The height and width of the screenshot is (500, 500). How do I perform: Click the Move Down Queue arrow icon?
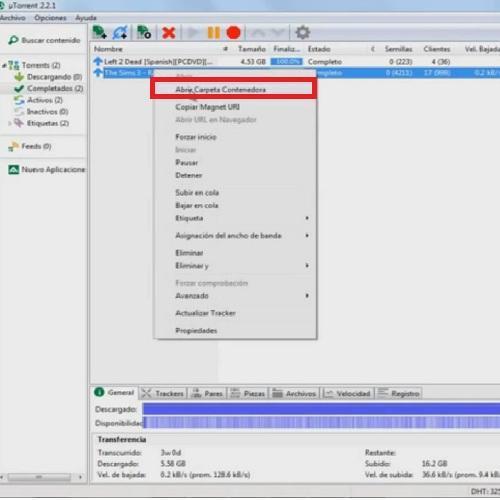277,33
